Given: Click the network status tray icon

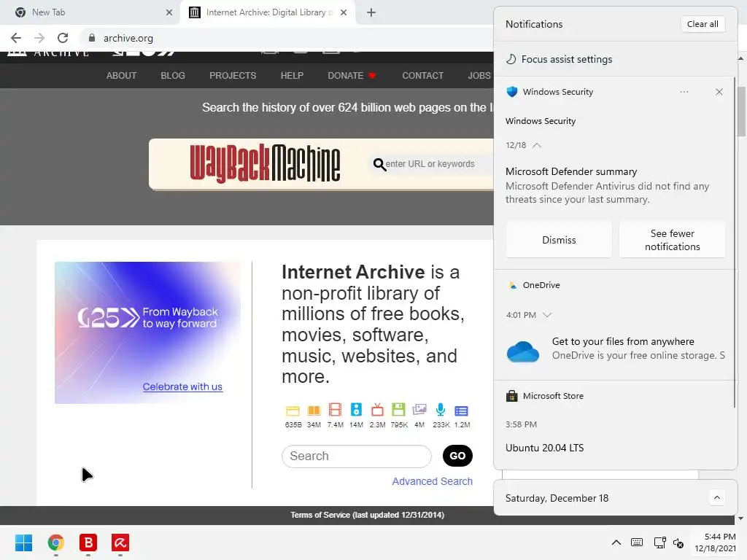Looking at the screenshot, I should pyautogui.click(x=659, y=542).
